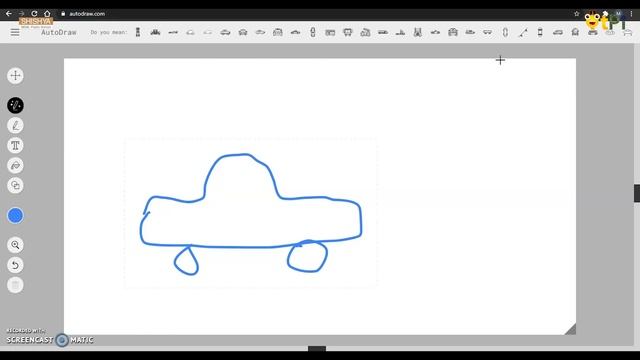Image resolution: width=640 pixels, height=360 pixels.
Task: Go back in the browser
Action: coord(9,13)
